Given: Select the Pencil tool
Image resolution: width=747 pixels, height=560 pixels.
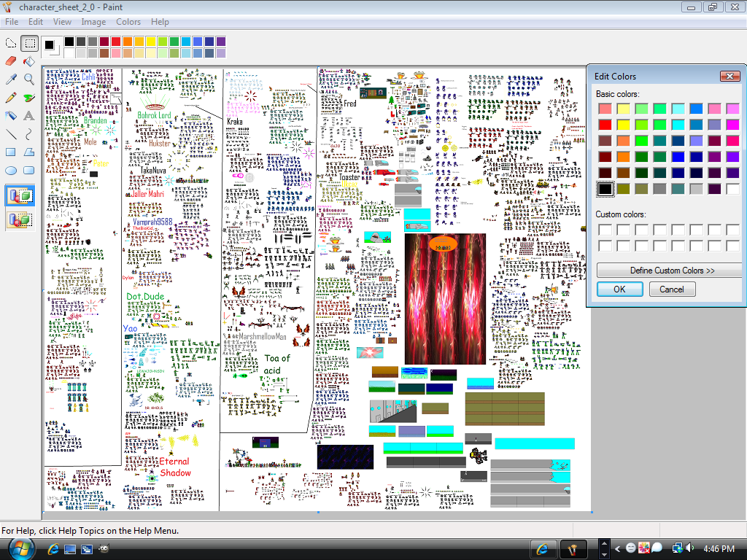Looking at the screenshot, I should click(10, 96).
